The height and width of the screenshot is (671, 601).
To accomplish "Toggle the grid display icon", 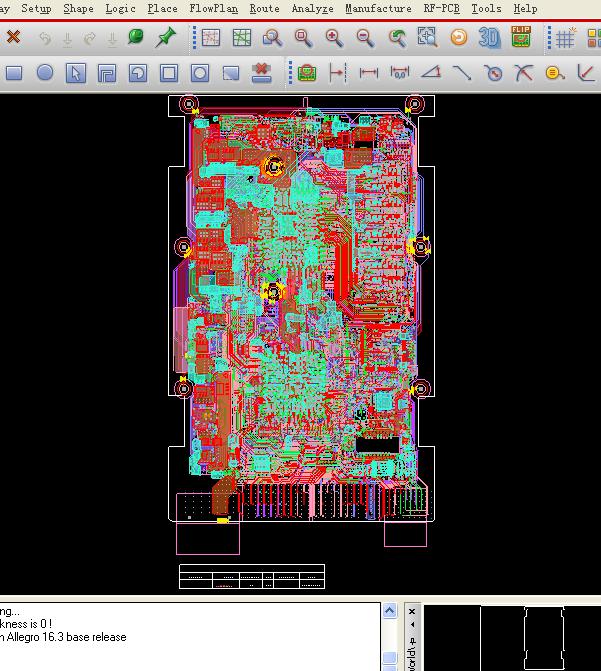I will pos(565,39).
